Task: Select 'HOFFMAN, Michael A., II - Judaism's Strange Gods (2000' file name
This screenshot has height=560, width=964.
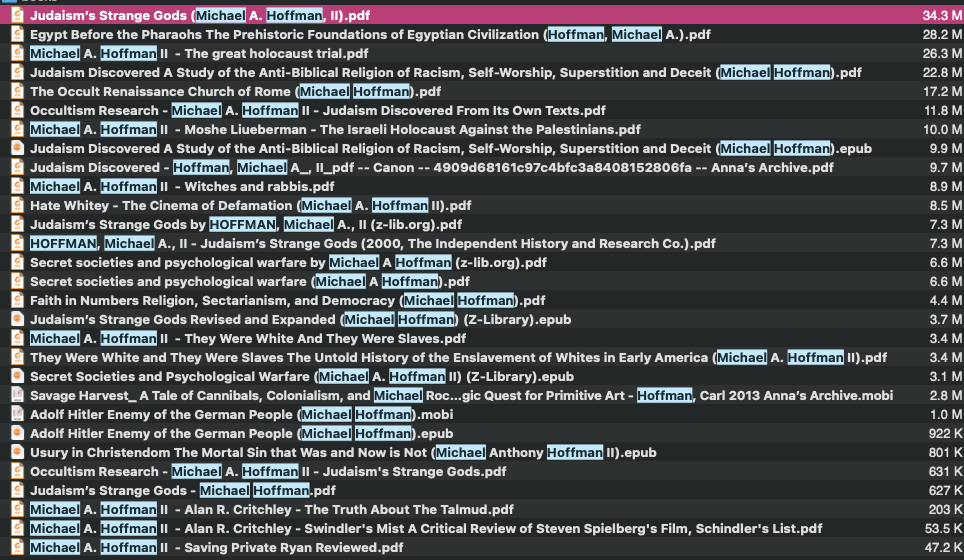Action: [373, 243]
